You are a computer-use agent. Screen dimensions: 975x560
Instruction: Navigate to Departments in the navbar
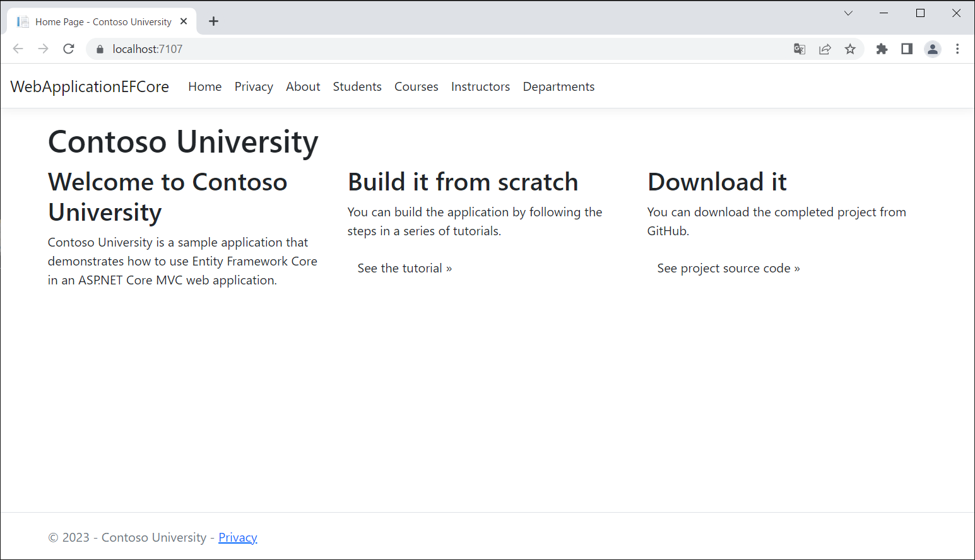pyautogui.click(x=558, y=86)
